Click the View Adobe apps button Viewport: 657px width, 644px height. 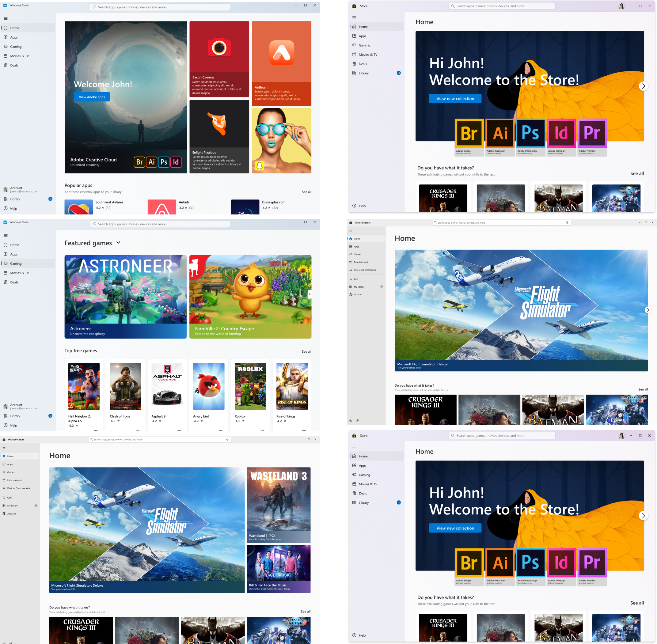pos(92,97)
